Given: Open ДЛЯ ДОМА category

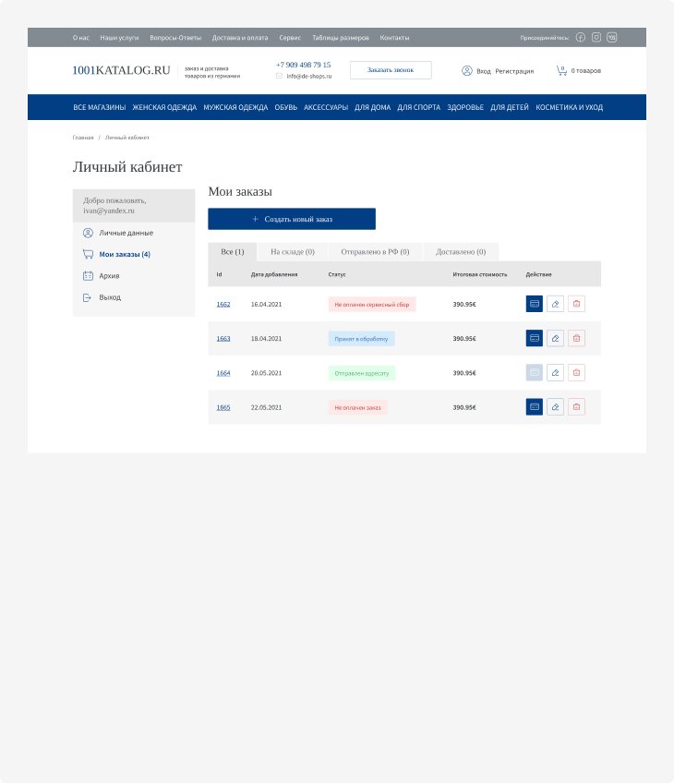Looking at the screenshot, I should 372,107.
